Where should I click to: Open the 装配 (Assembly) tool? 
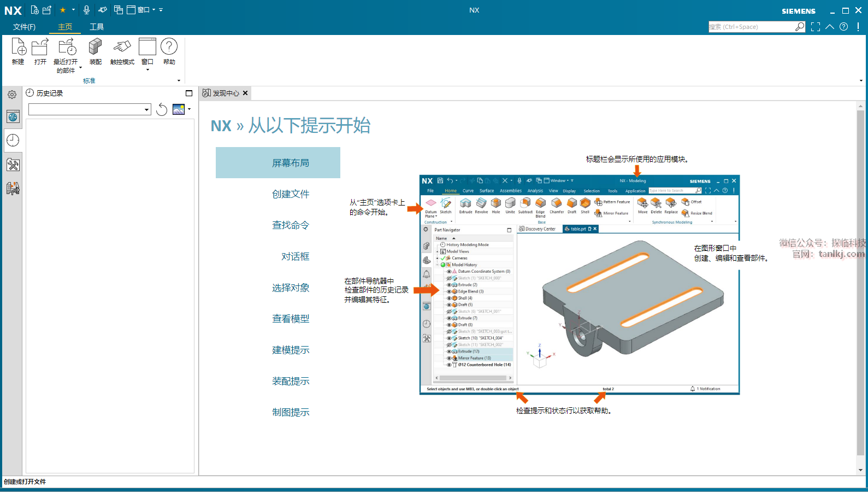pyautogui.click(x=95, y=48)
